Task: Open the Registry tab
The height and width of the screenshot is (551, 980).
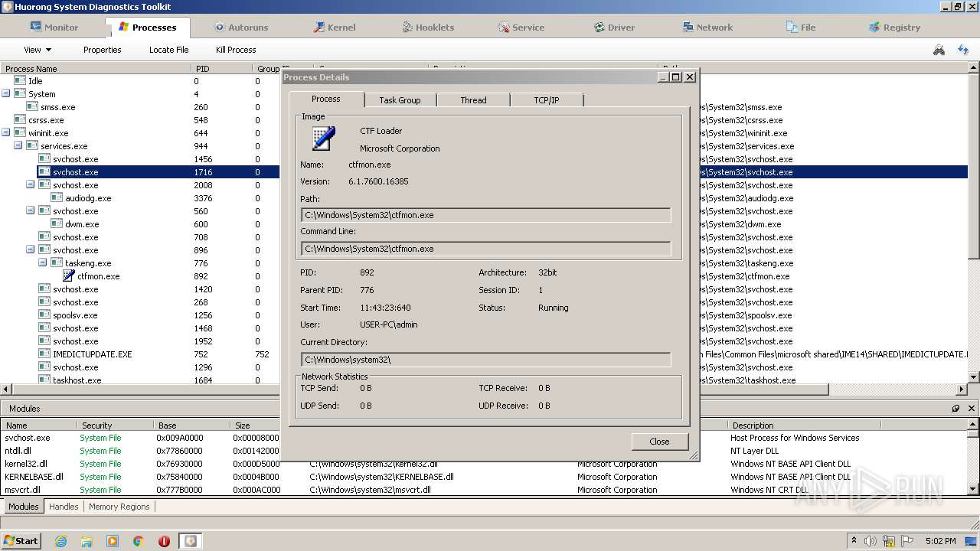Action: click(894, 27)
